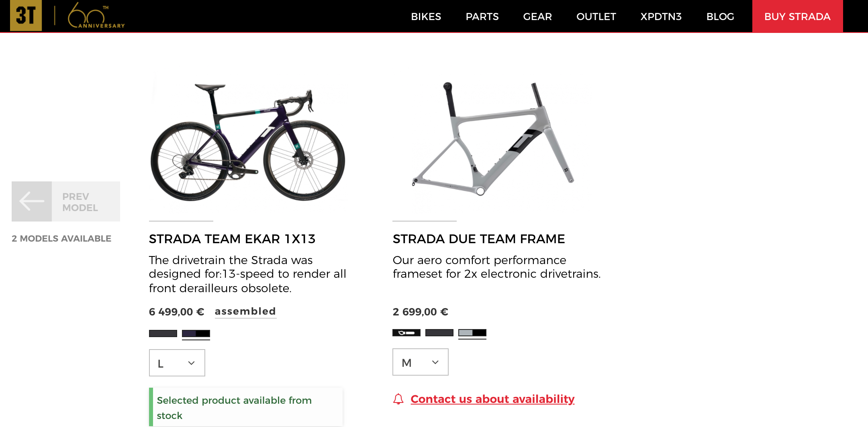The width and height of the screenshot is (868, 427).
Task: Open the Strada Team Ekar bike image
Action: coord(248,142)
